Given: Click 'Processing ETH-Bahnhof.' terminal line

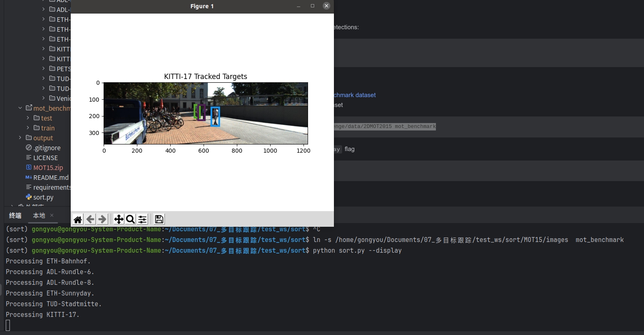Looking at the screenshot, I should click(x=48, y=261).
